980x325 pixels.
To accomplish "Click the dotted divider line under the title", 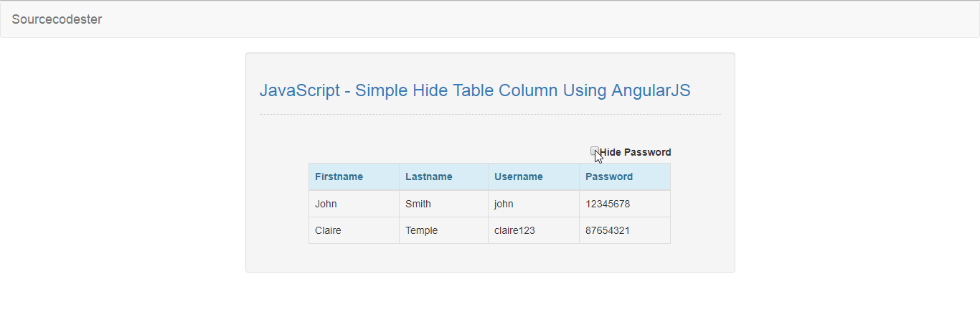I will [x=490, y=114].
